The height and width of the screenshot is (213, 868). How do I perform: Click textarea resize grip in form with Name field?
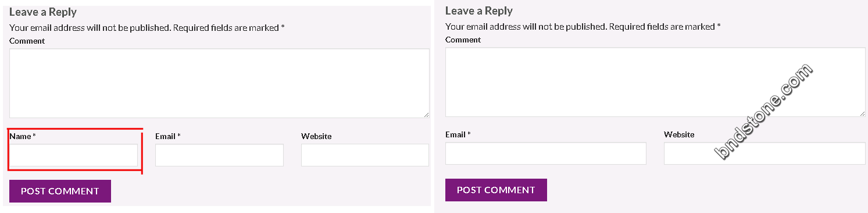(426, 115)
